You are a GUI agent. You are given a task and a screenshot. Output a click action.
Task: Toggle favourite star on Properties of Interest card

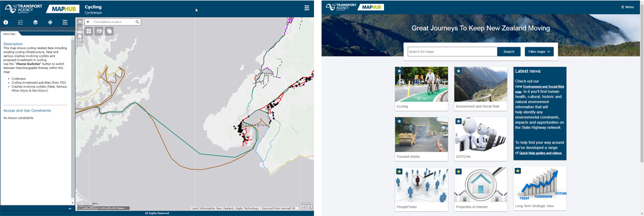[458, 171]
